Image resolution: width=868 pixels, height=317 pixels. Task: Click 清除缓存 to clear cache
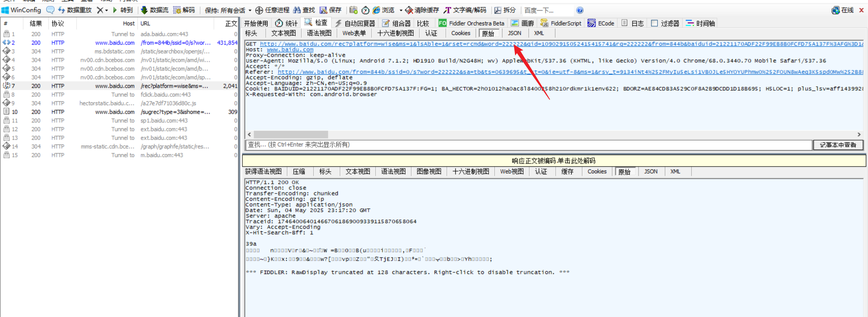(x=422, y=10)
